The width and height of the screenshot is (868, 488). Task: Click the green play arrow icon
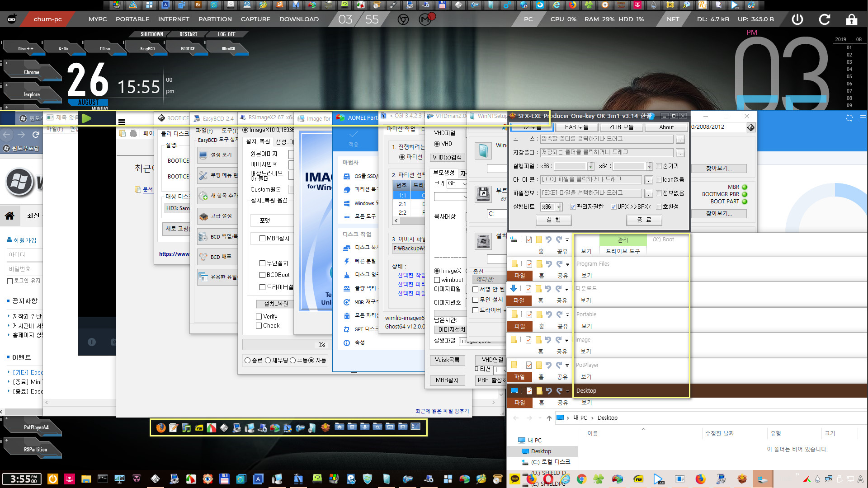86,118
